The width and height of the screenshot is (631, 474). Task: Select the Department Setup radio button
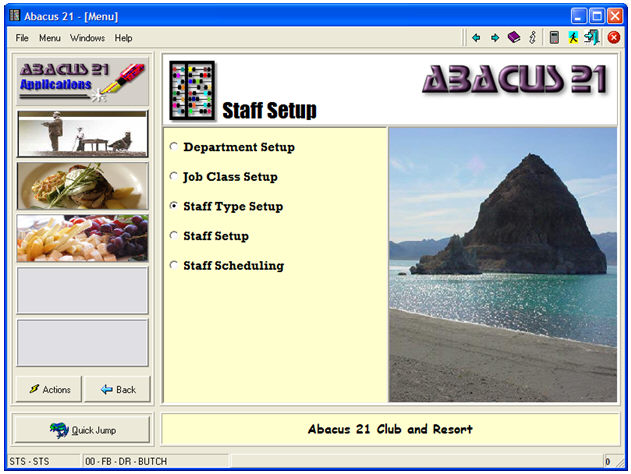click(174, 147)
